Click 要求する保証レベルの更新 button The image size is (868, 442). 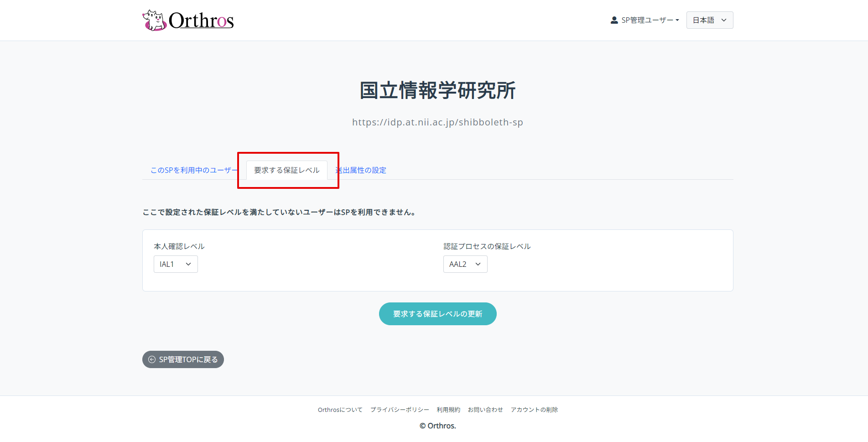[438, 314]
